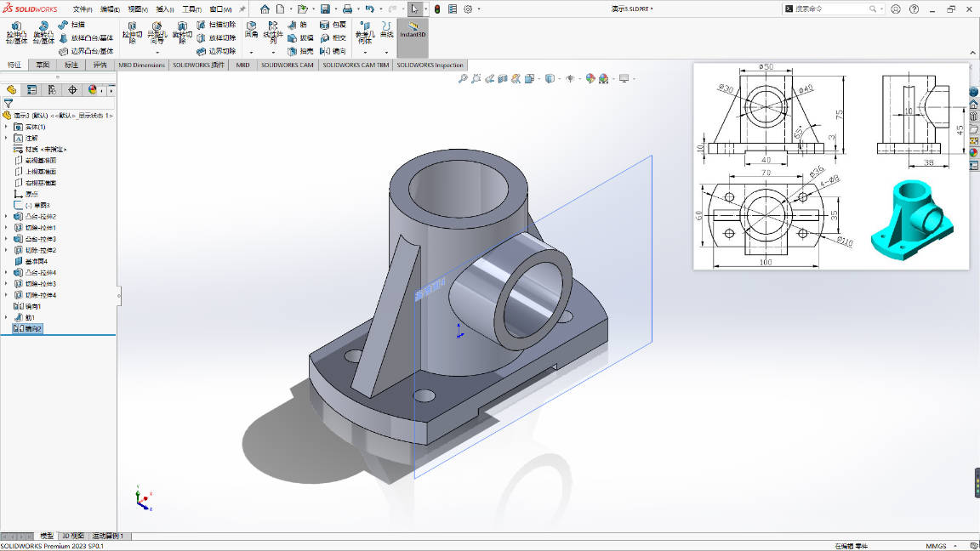Open the DisplayManager color ball panel tab
The height and width of the screenshot is (551, 980).
(x=93, y=90)
